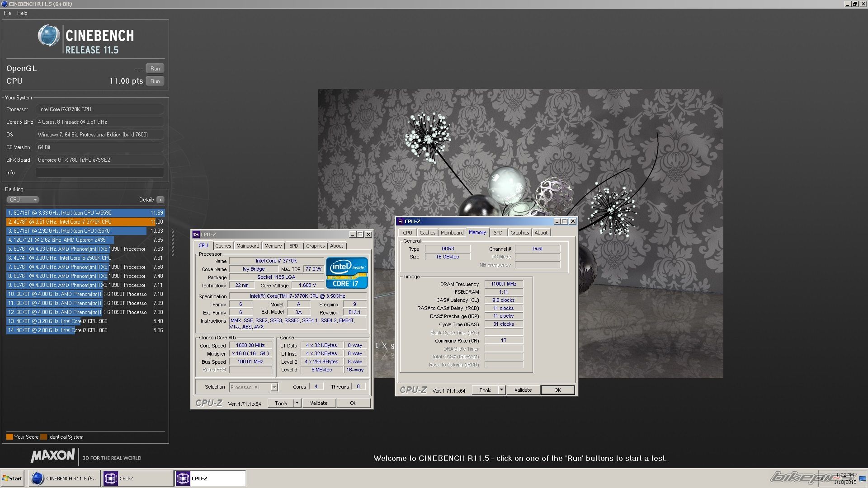Open the CPU ranking type dropdown
The height and width of the screenshot is (488, 868).
tap(23, 200)
